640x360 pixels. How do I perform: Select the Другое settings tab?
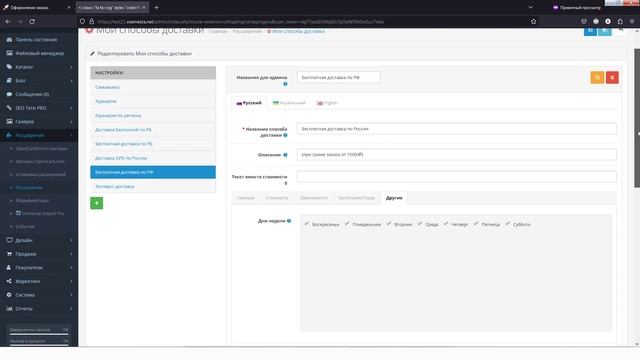394,198
